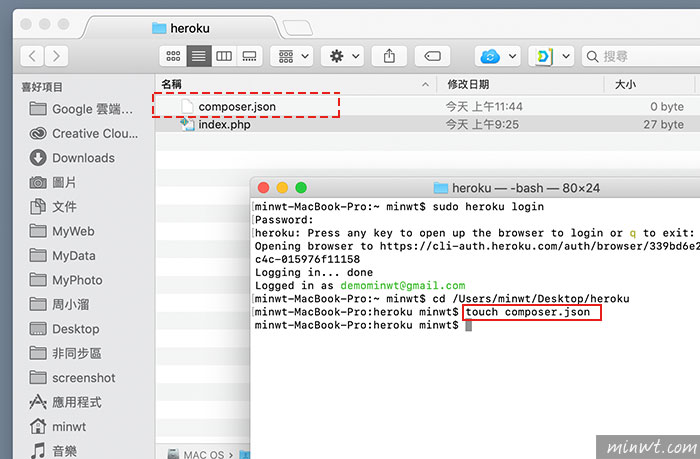Switch Finder to column view
Image resolution: width=700 pixels, height=459 pixels.
224,56
